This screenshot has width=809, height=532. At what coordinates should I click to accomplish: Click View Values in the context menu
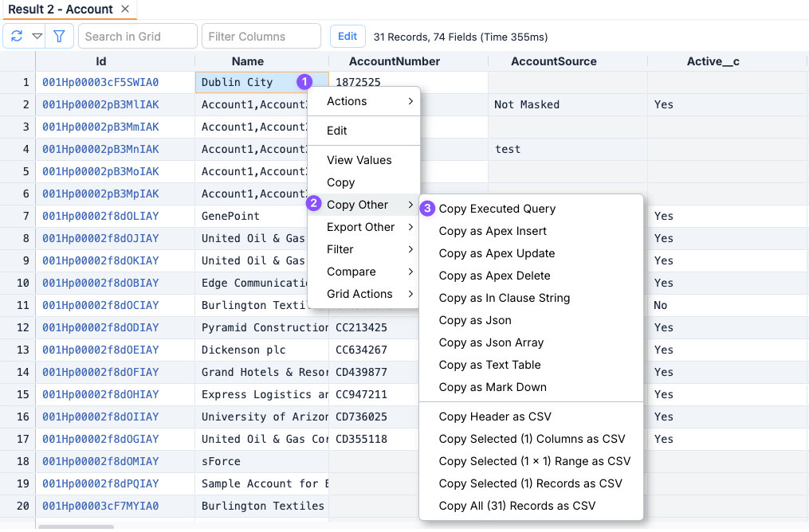pyautogui.click(x=359, y=160)
